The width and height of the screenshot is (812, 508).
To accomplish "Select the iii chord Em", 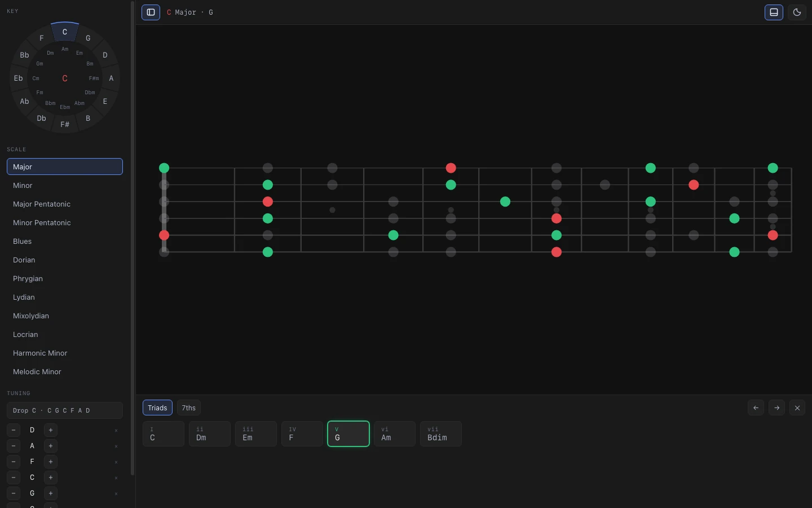I will coord(256,433).
